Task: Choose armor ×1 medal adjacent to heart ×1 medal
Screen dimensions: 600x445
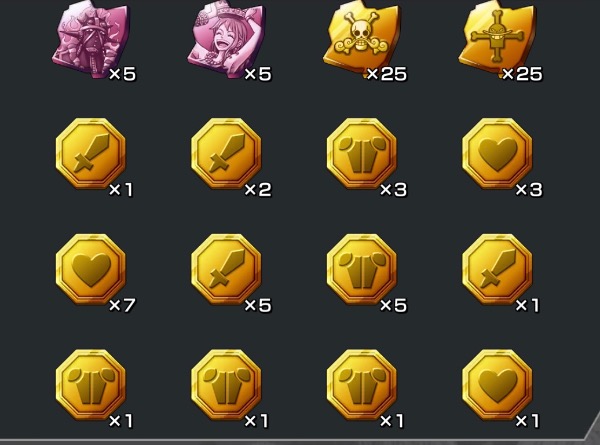Action: point(362,385)
